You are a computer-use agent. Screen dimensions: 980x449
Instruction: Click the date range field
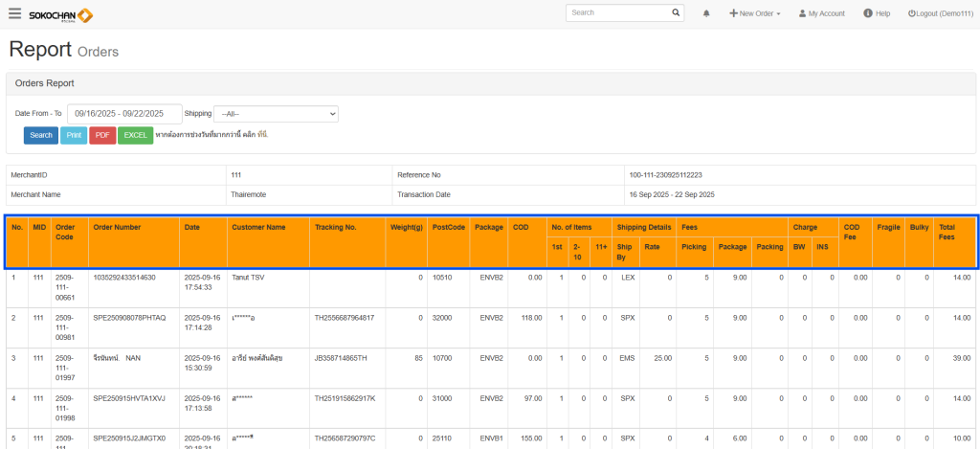(x=126, y=113)
